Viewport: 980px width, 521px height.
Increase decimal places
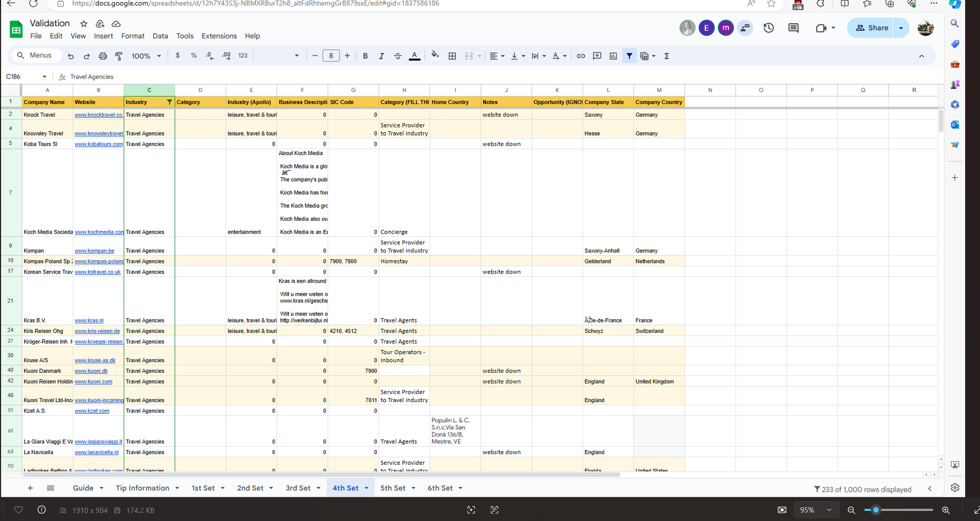point(227,56)
